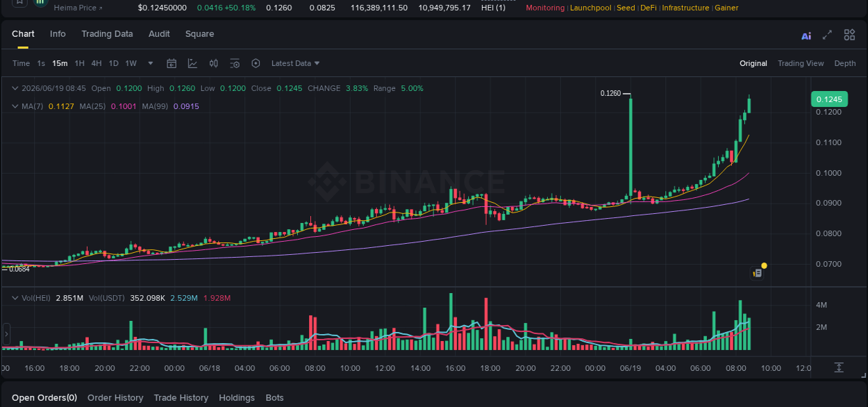This screenshot has width=868, height=407.
Task: Collapse the OHLC date info row
Action: [15, 88]
